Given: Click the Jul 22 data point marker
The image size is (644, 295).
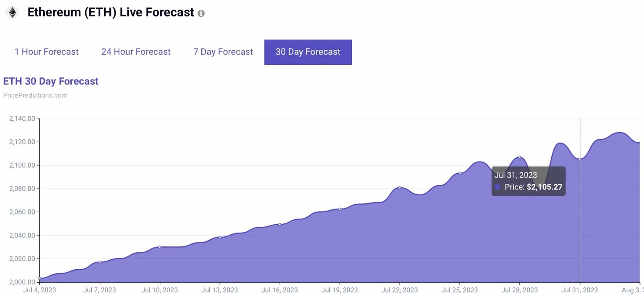Looking at the screenshot, I should click(400, 187).
